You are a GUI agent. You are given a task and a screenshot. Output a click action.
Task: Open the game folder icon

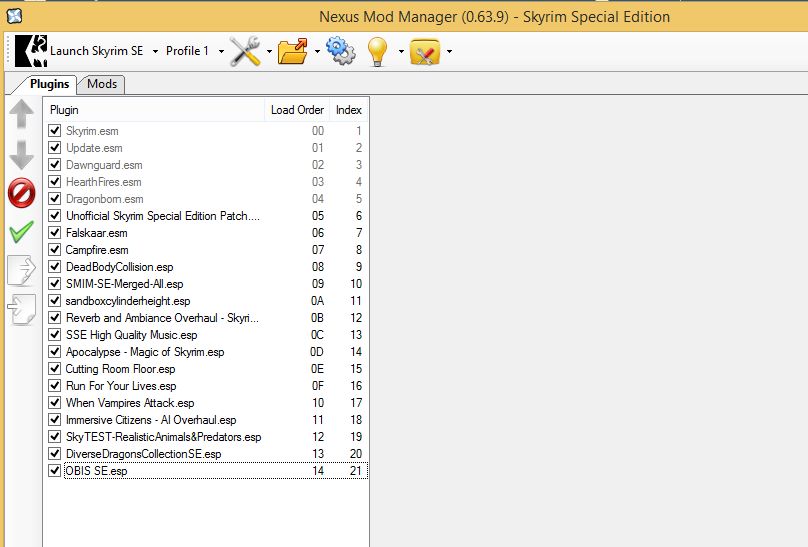(x=292, y=51)
